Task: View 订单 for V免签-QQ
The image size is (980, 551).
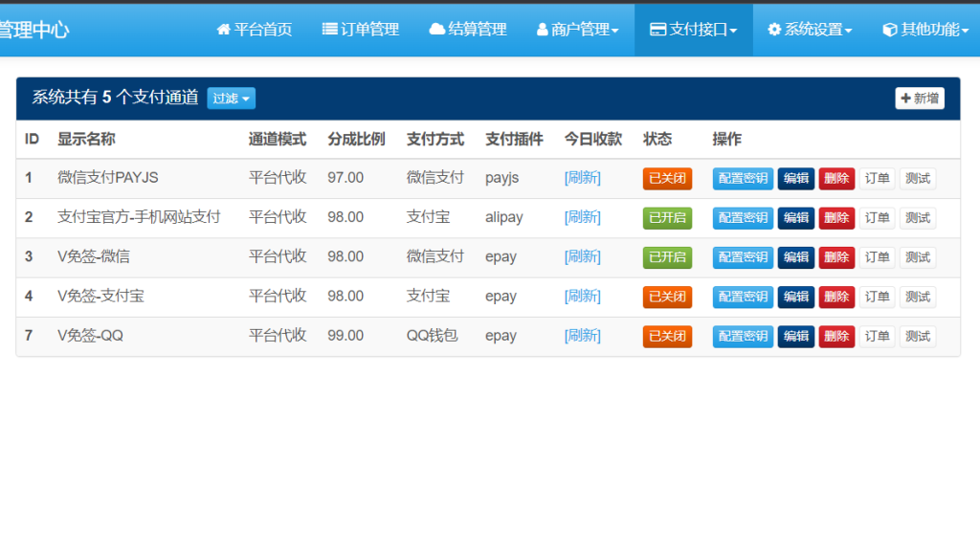Action: tap(878, 336)
